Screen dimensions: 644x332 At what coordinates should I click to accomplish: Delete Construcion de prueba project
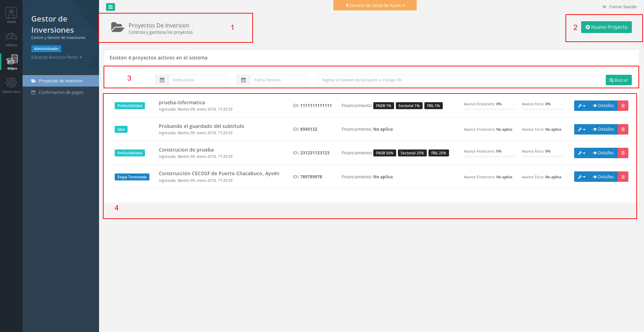(623, 153)
